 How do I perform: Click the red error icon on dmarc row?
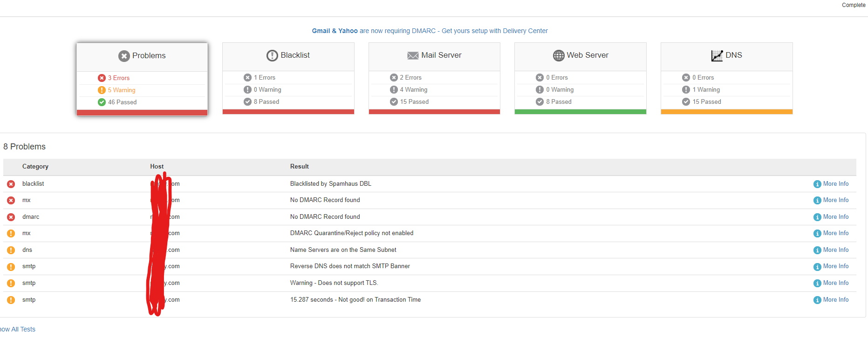click(11, 217)
